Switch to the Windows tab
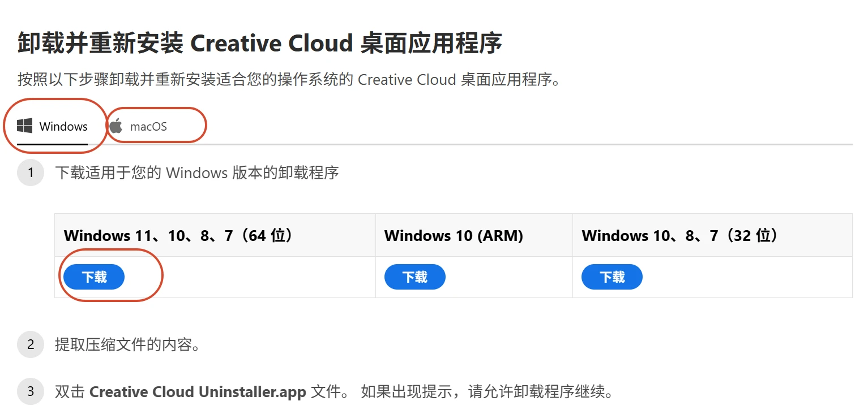The height and width of the screenshot is (414, 868). pyautogui.click(x=52, y=126)
